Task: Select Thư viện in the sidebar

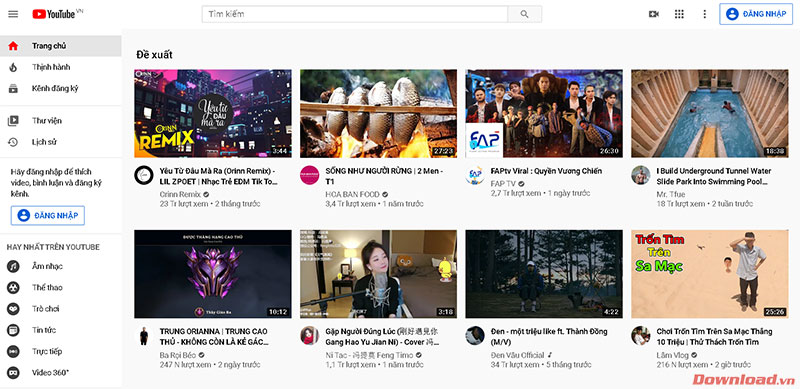Action: (61, 121)
